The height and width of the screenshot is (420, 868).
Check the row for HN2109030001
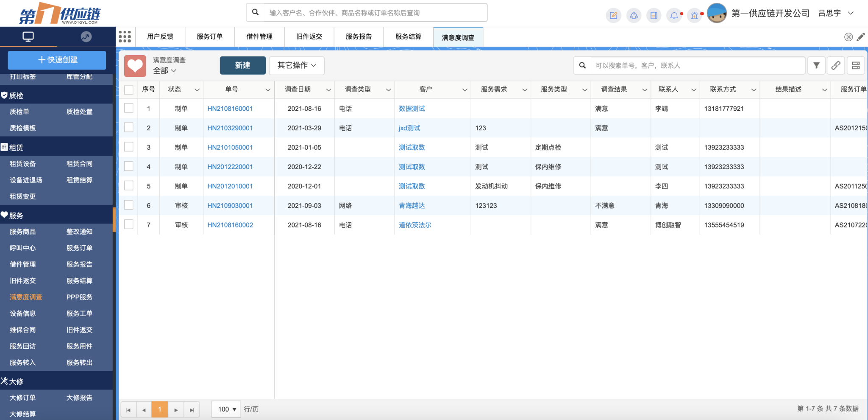click(129, 205)
